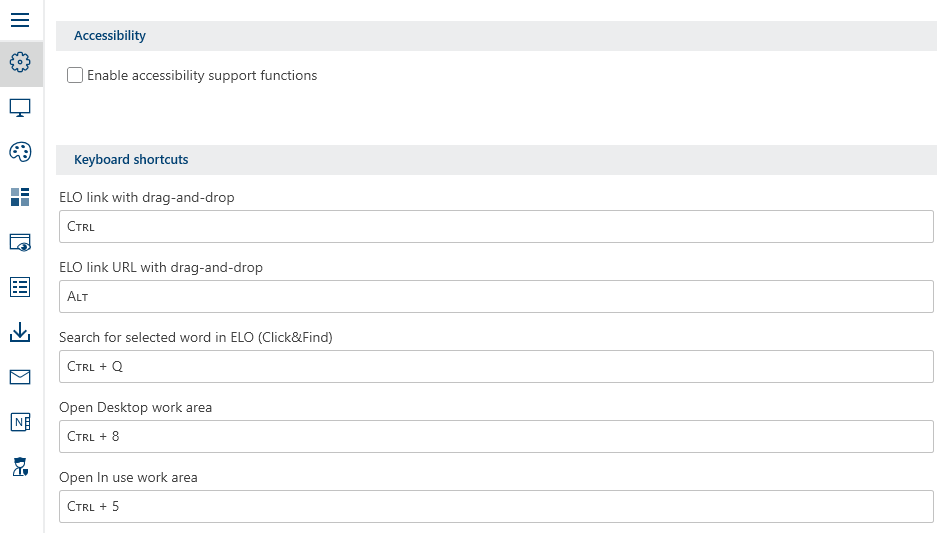Open the envelope mail settings icon

click(x=20, y=377)
